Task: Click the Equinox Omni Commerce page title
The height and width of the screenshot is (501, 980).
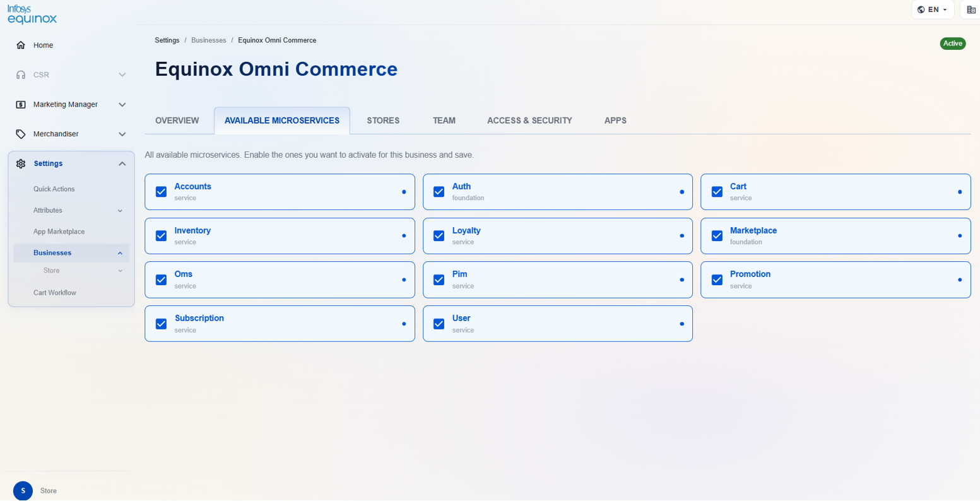Action: click(276, 69)
